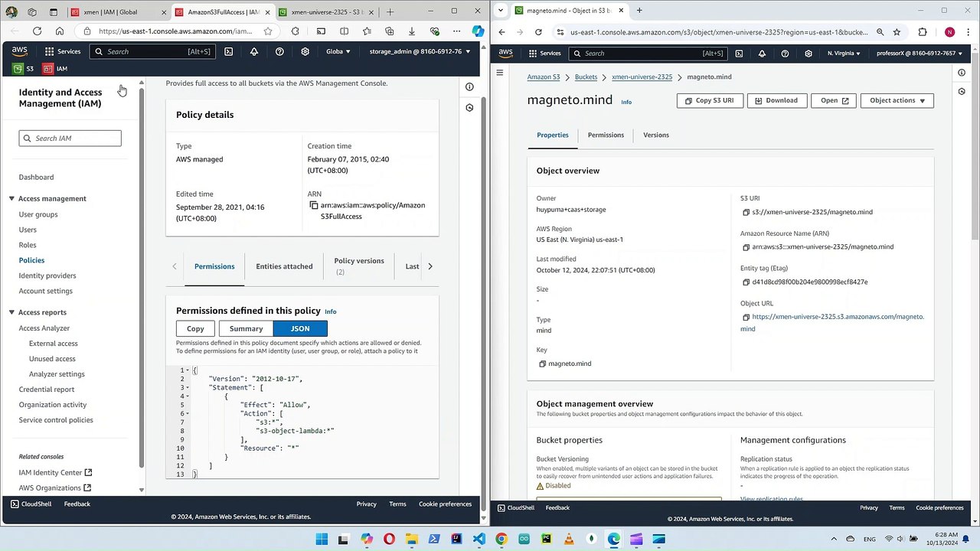This screenshot has width=980, height=551.
Task: Open the Object actions dropdown
Action: [897, 100]
